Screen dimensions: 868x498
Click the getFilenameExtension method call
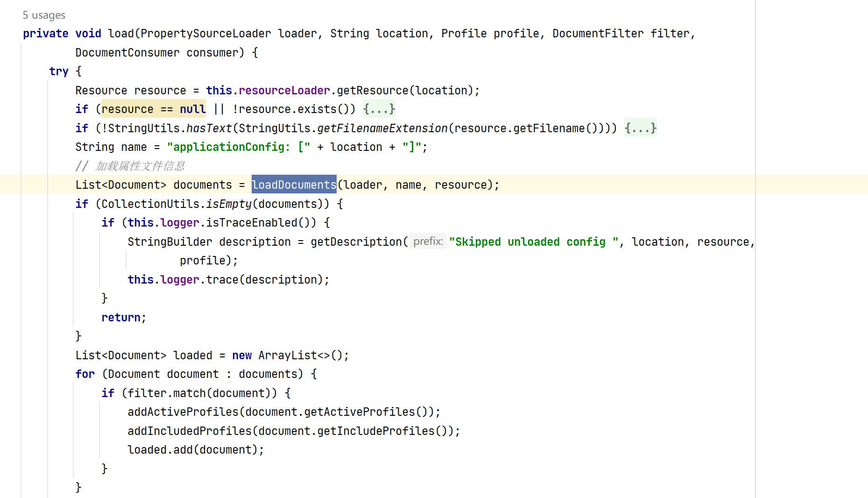(382, 128)
